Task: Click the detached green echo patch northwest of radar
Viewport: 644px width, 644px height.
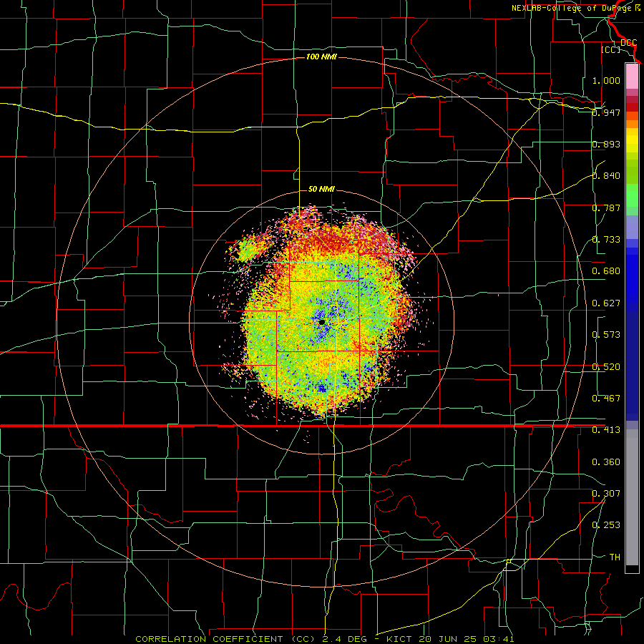Action: tap(248, 250)
